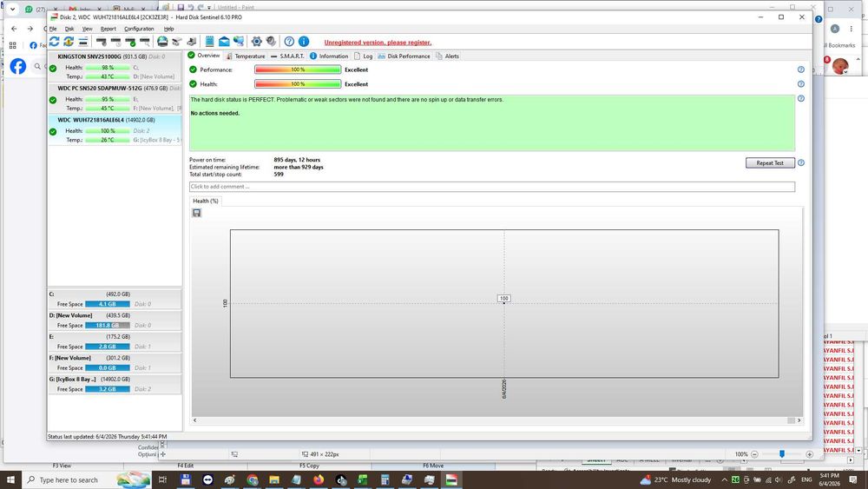Click the blue notepad toolbar icon
Viewport: 868px width, 489px height.
(x=210, y=42)
